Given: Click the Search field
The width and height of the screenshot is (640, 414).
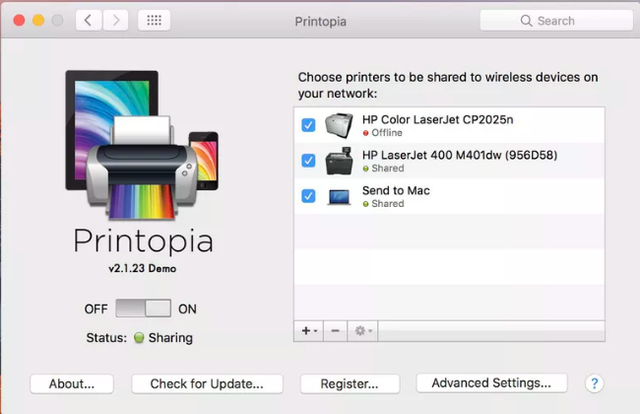Looking at the screenshot, I should [556, 20].
